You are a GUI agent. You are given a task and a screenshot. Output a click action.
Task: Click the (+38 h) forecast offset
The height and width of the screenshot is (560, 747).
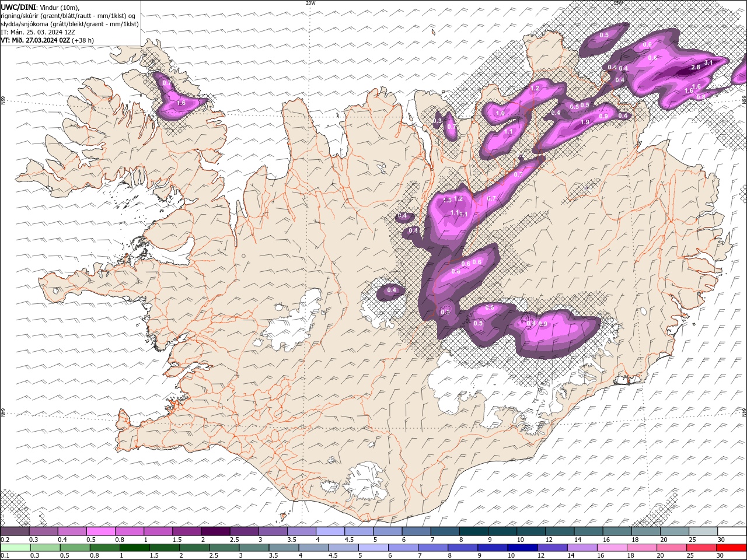[x=83, y=40]
